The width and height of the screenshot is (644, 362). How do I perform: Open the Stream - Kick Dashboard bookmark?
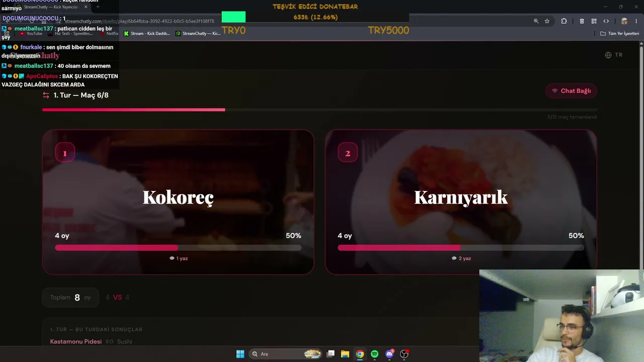pos(147,34)
